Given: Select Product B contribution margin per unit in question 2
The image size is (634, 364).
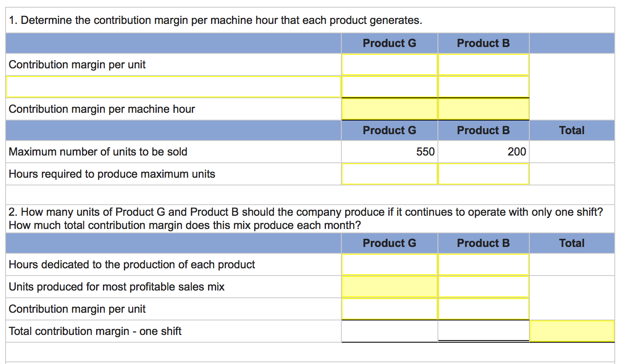Looking at the screenshot, I should click(483, 309).
